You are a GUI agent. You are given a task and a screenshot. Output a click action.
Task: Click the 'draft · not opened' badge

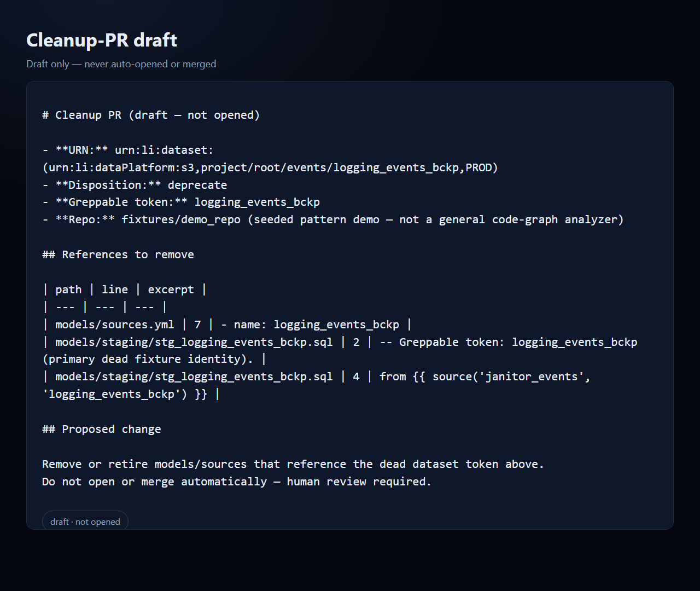coord(85,522)
